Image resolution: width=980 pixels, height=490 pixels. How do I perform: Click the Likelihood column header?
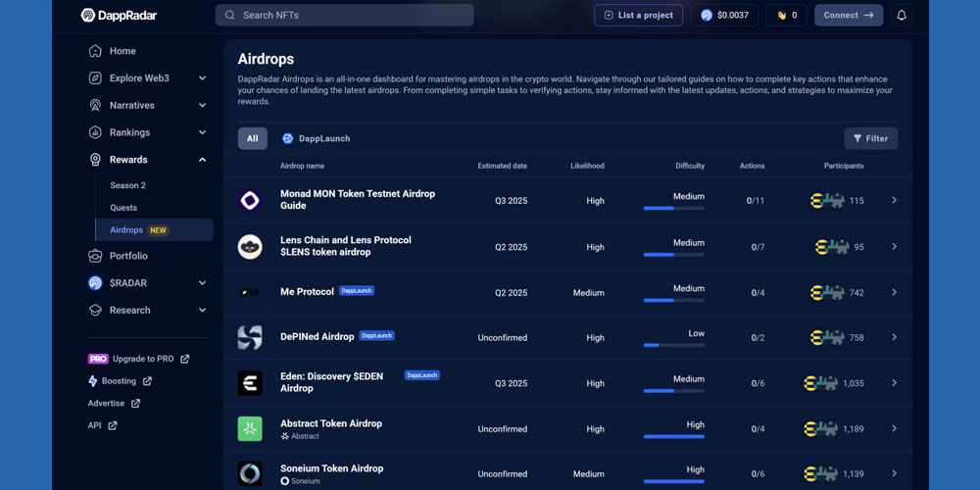tap(587, 166)
